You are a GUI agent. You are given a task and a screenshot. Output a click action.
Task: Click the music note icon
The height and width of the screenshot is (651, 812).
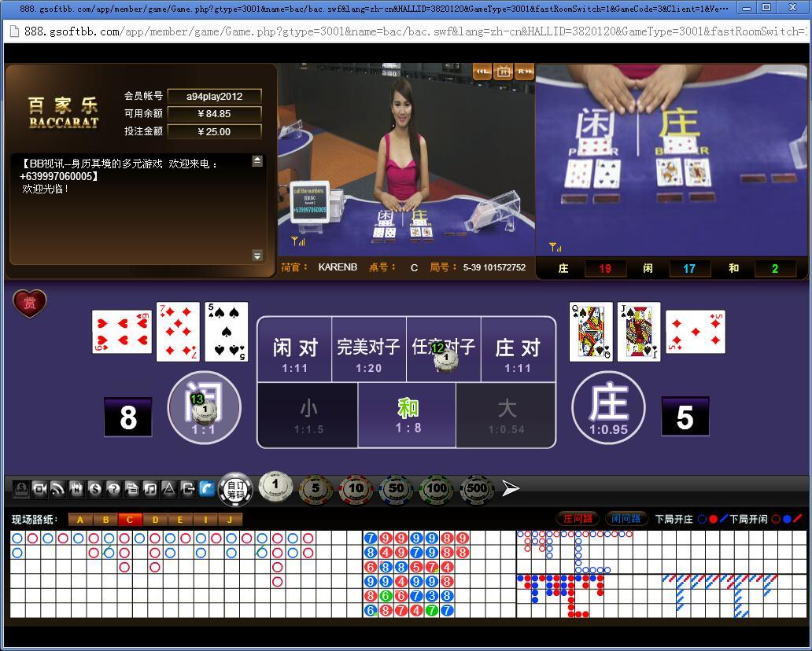[150, 489]
